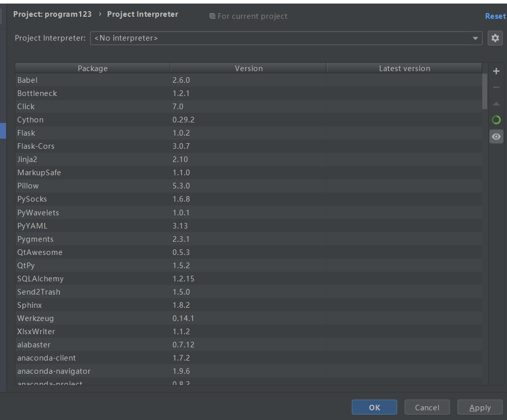This screenshot has width=507, height=420.
Task: Select the Flask package row
Action: pos(248,133)
